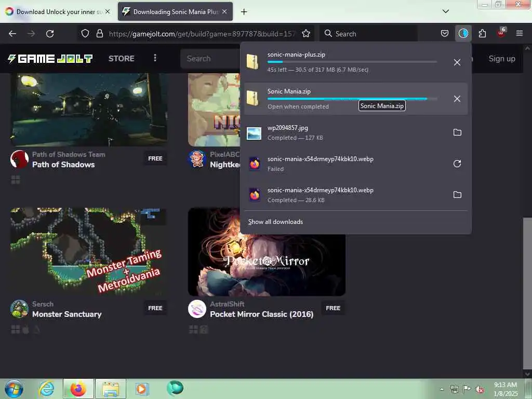Click the Path of Shadows Team developer name
532x399 pixels.
pyautogui.click(x=69, y=154)
